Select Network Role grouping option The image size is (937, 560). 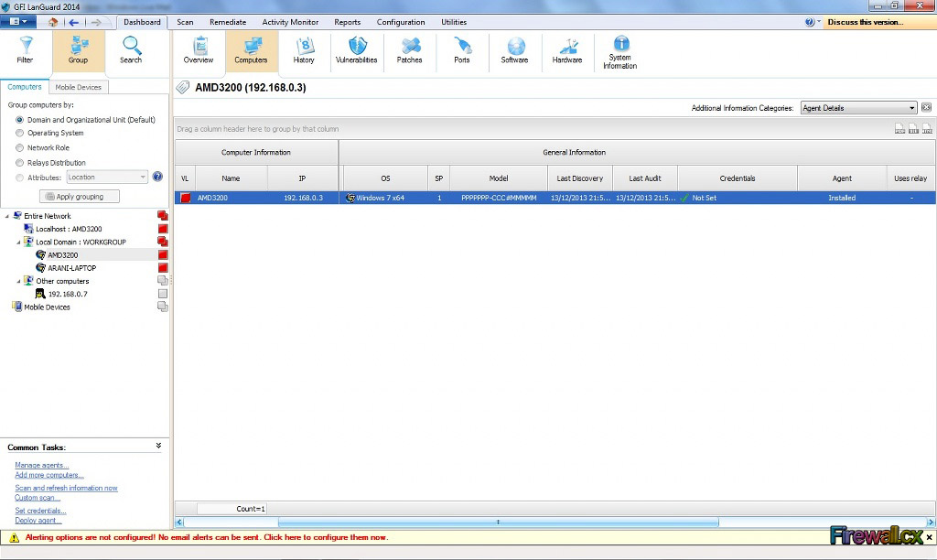[20, 147]
